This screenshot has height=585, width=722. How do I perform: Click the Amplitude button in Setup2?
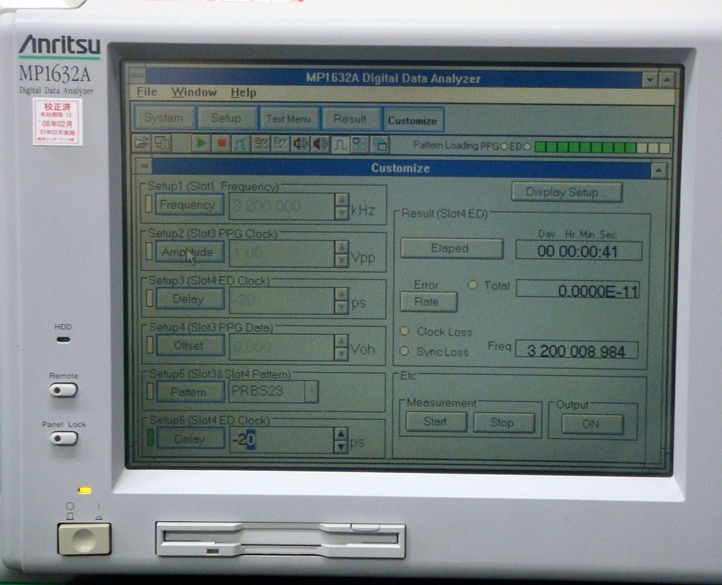[189, 252]
